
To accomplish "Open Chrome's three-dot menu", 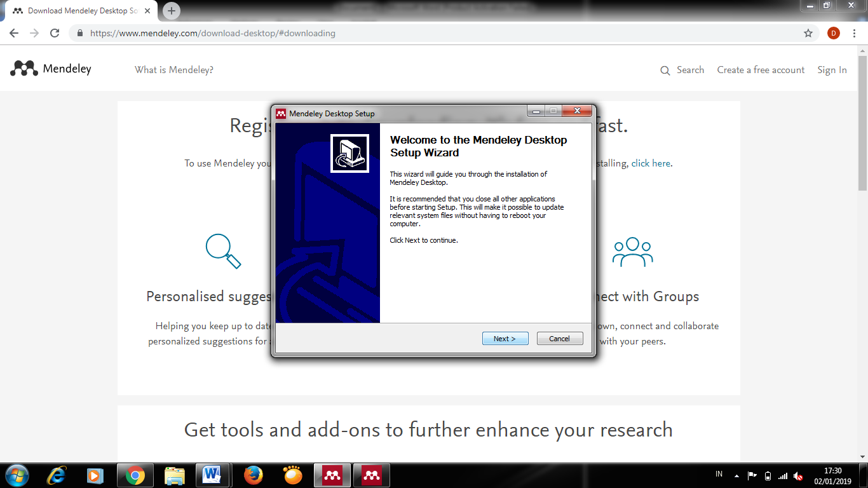I will (x=855, y=33).
